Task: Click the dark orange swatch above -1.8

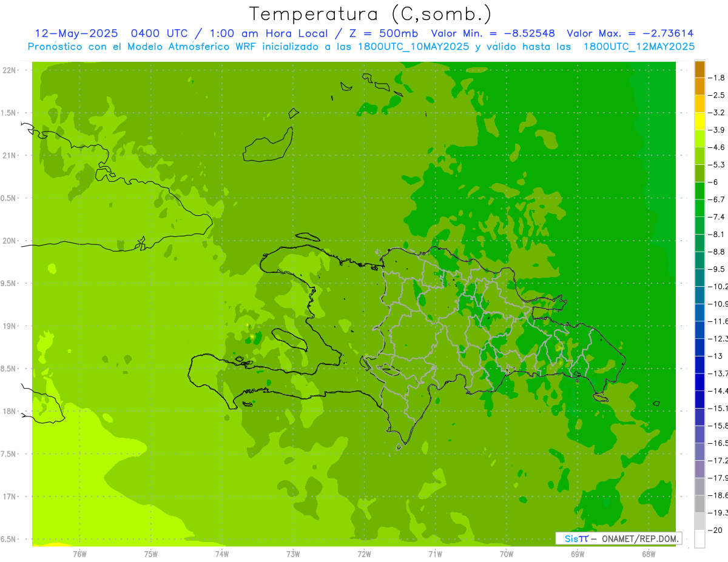Action: (x=699, y=69)
